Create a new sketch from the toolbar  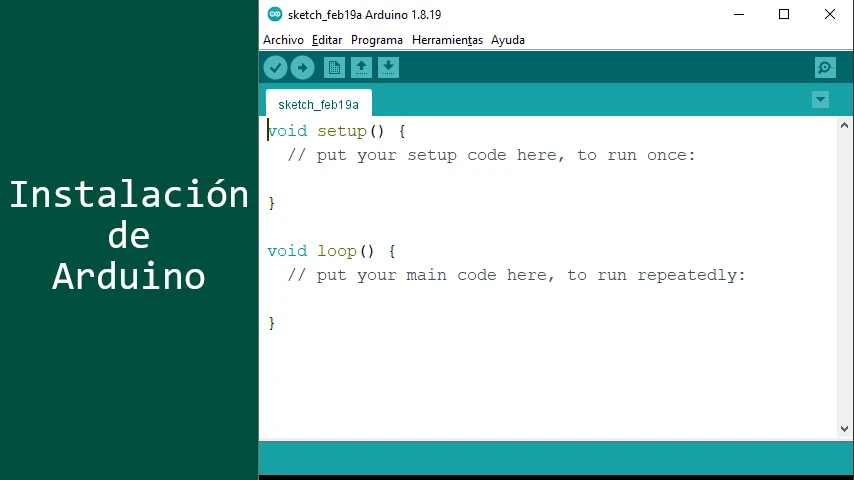(x=334, y=68)
